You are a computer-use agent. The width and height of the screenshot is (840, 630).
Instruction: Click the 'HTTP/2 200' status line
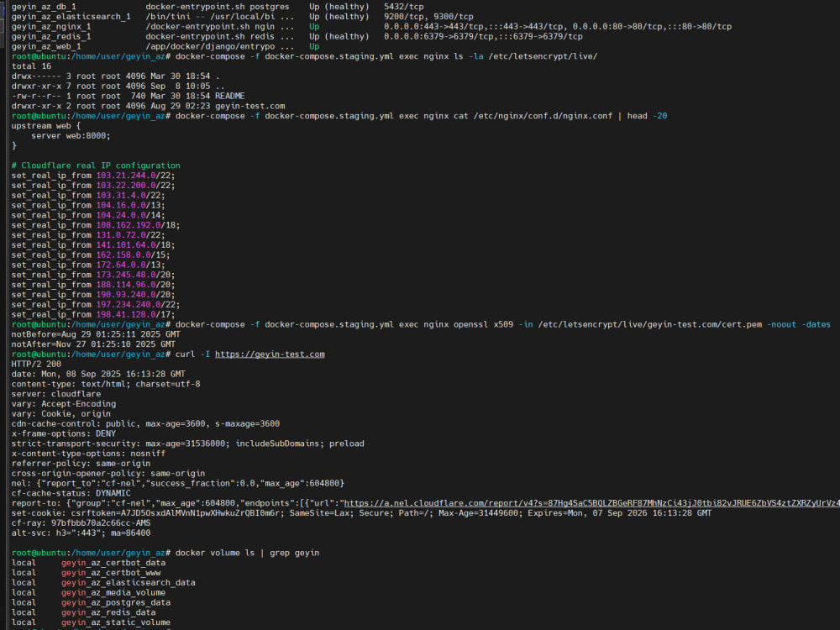tap(36, 365)
